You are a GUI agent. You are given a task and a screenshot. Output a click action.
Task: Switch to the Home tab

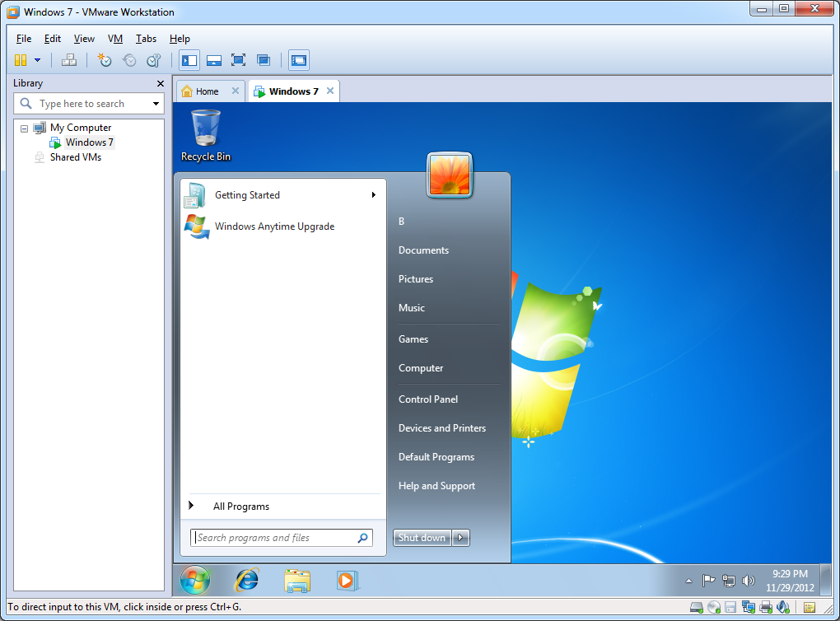click(x=206, y=91)
